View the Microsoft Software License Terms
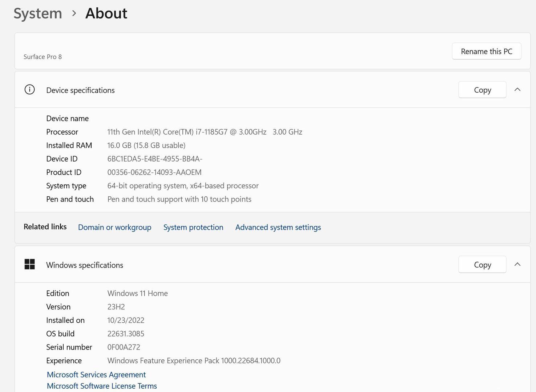Image resolution: width=536 pixels, height=392 pixels. [x=102, y=386]
